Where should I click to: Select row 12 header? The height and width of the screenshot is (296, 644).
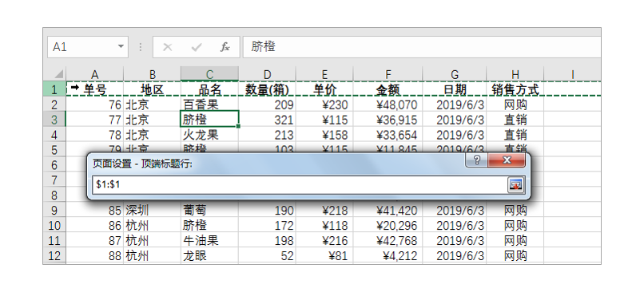pyautogui.click(x=54, y=256)
